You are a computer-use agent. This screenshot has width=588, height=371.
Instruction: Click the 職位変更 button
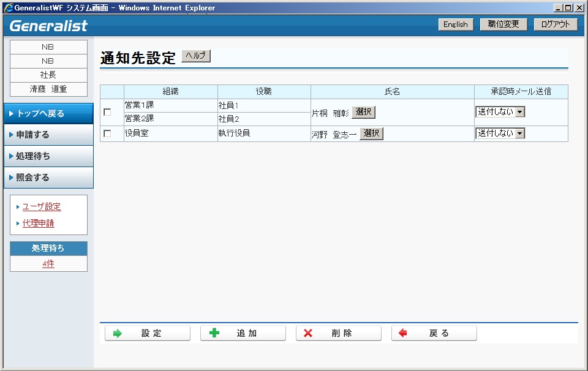(503, 24)
